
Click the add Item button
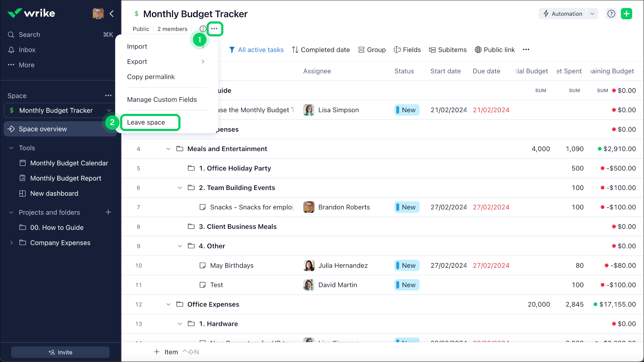tap(166, 352)
